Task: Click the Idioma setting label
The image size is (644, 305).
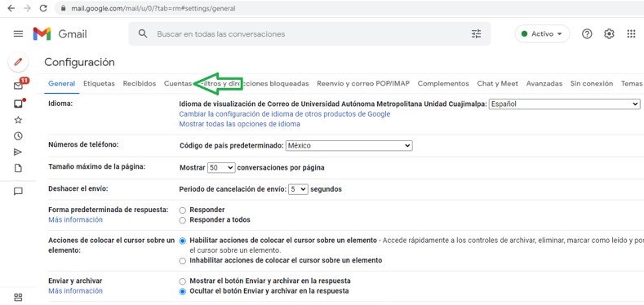Action: coord(60,104)
